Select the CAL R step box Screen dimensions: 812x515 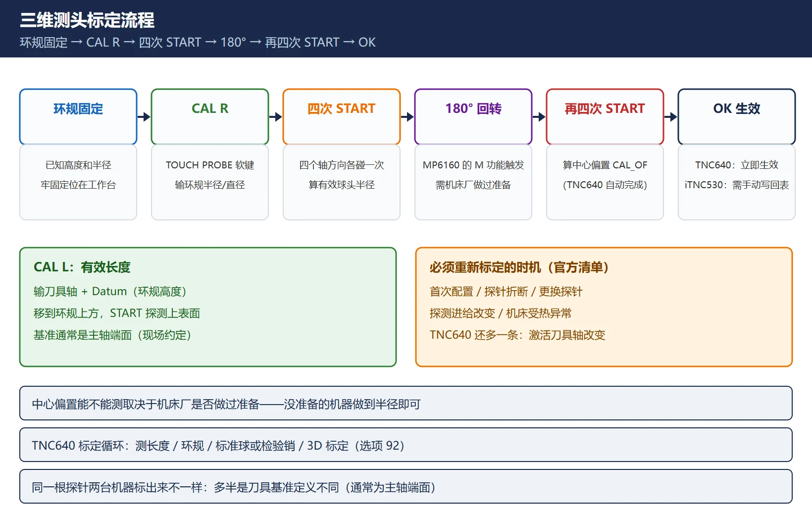[210, 117]
